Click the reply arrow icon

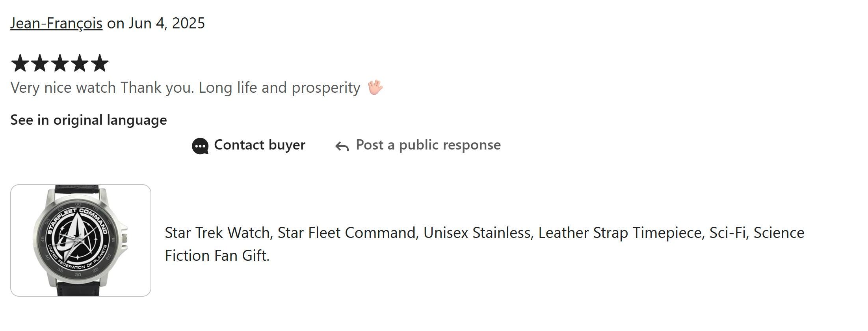pyautogui.click(x=342, y=146)
